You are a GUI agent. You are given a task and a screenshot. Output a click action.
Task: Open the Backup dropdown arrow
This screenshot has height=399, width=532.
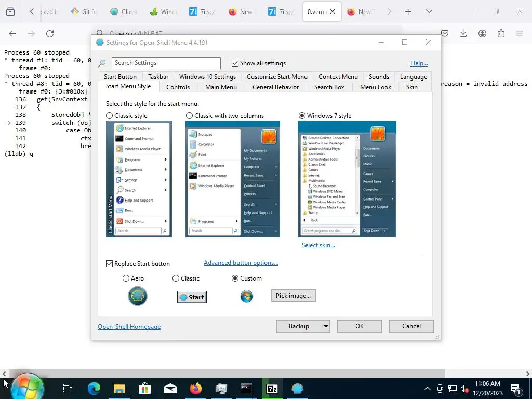click(325, 326)
